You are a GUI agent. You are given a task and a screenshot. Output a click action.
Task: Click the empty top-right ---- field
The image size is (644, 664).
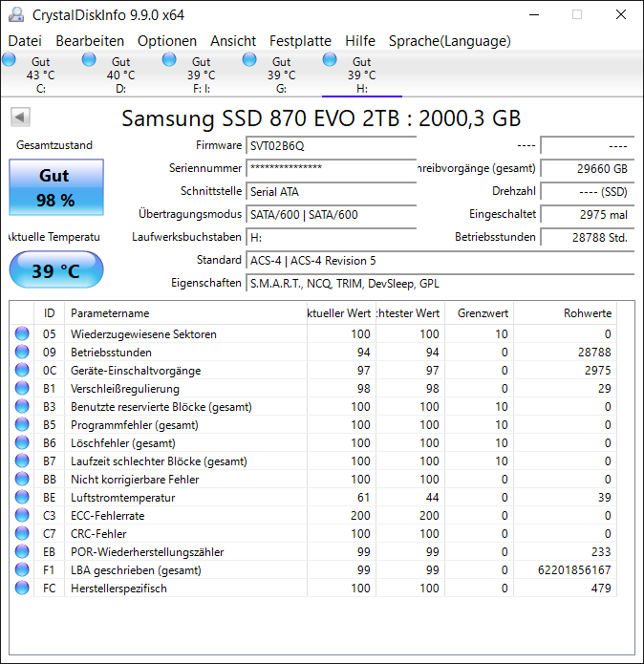tap(588, 145)
